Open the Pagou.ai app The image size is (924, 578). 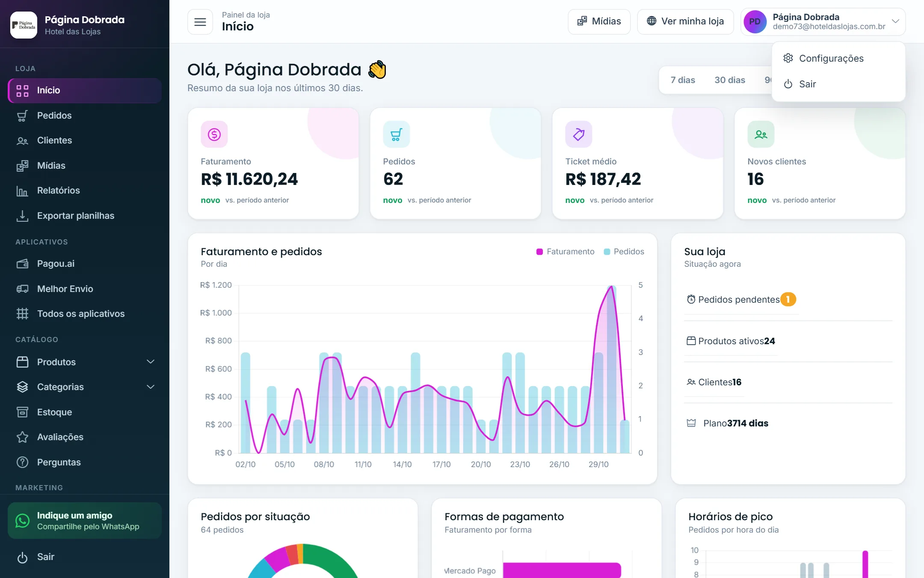tap(85, 263)
